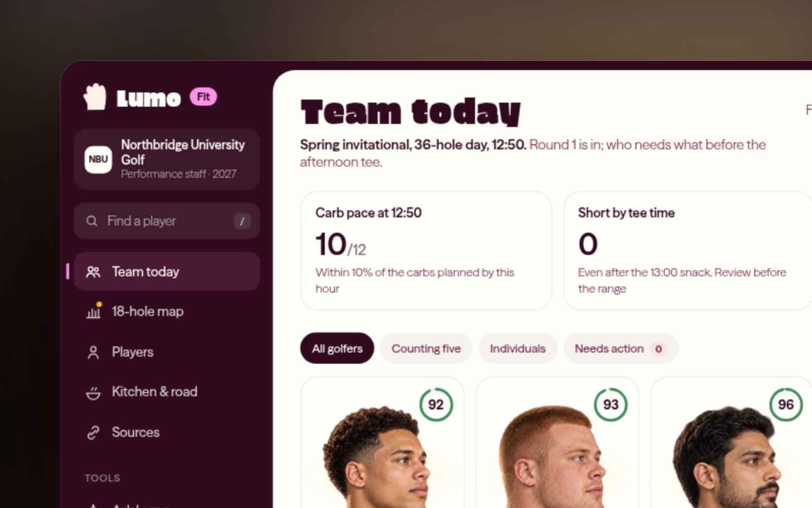Open the Carb pace at 12:50 card

[426, 250]
